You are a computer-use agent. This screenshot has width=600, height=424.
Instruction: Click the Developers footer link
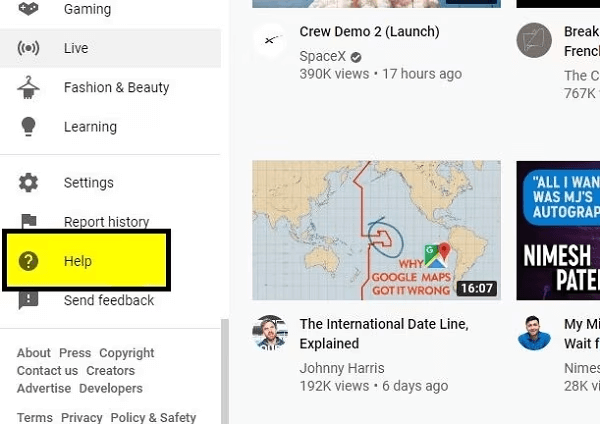tap(111, 388)
